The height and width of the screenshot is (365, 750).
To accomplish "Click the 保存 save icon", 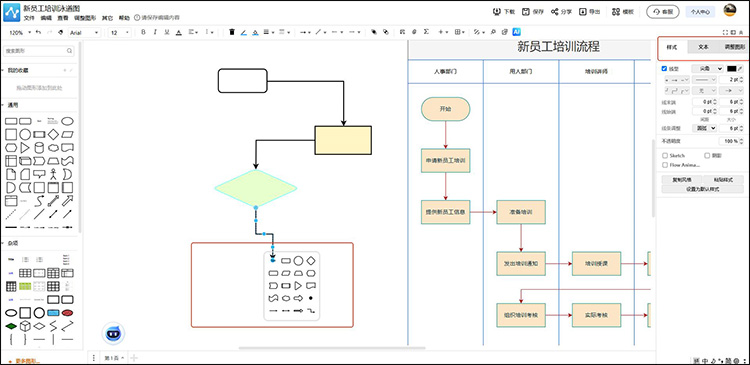I will pyautogui.click(x=525, y=11).
